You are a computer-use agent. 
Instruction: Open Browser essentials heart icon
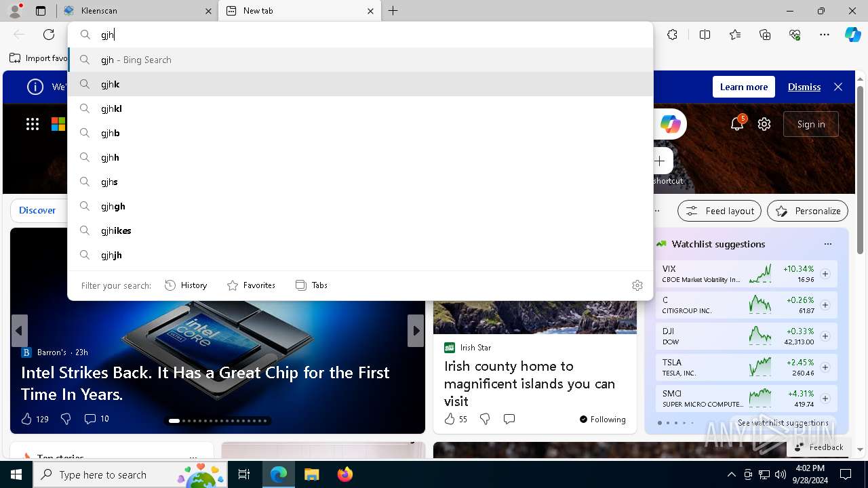tap(795, 35)
